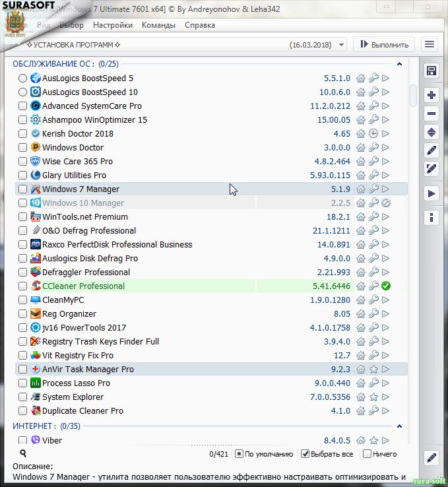The width and height of the screenshot is (448, 487).
Task: Click the save (floppy disk) icon in sidebar
Action: [432, 71]
